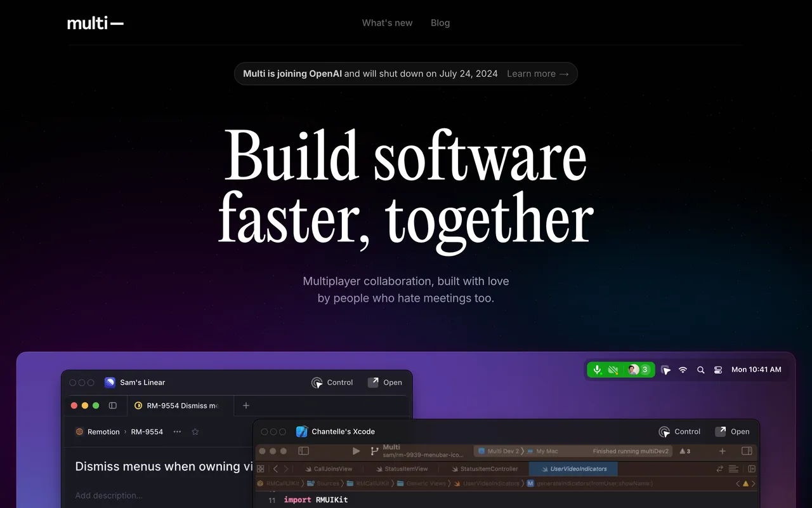The height and width of the screenshot is (508, 812).
Task: Expand the Sources breadcrumb in the Xcode jump bar
Action: pyautogui.click(x=324, y=483)
